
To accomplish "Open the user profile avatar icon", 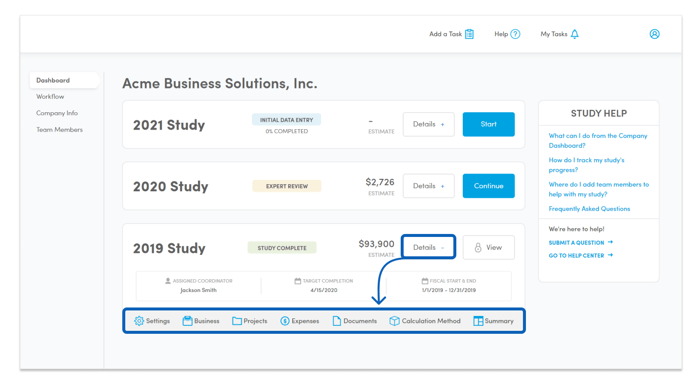I will tap(654, 34).
